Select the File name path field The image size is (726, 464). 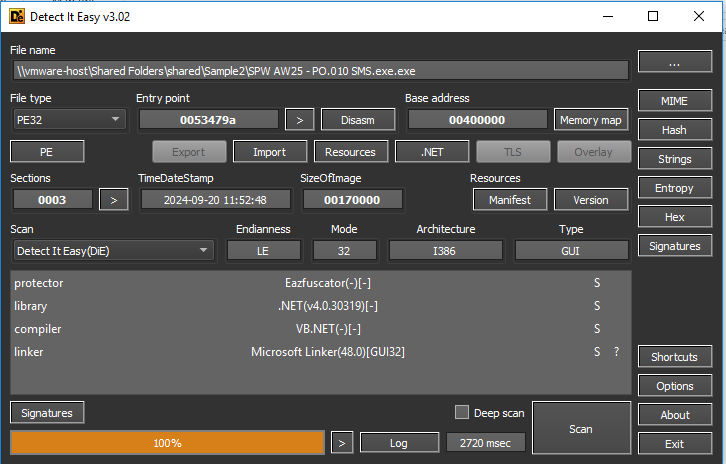tap(320, 71)
